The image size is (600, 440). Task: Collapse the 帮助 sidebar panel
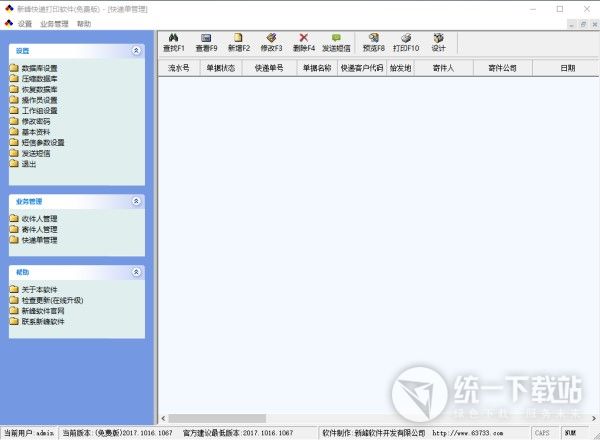click(x=136, y=271)
